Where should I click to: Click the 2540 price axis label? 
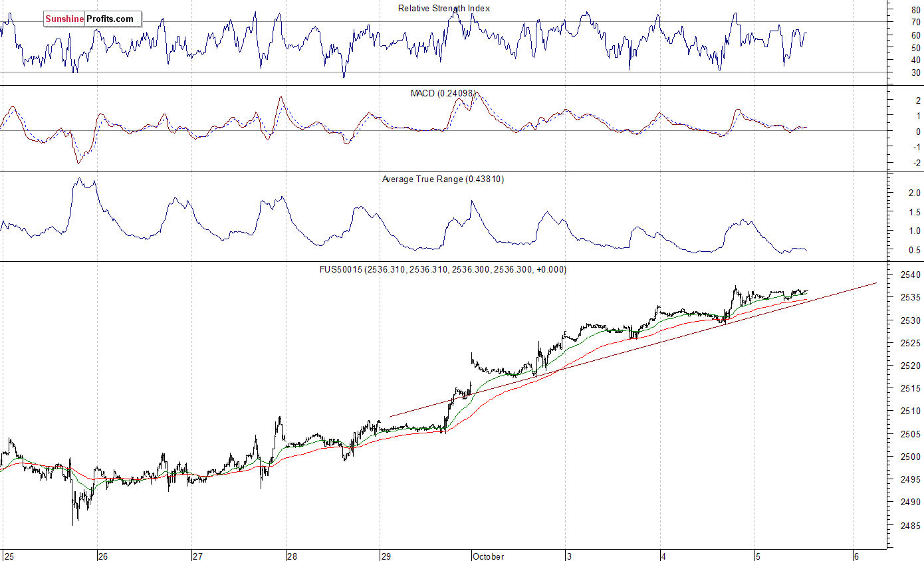click(912, 275)
